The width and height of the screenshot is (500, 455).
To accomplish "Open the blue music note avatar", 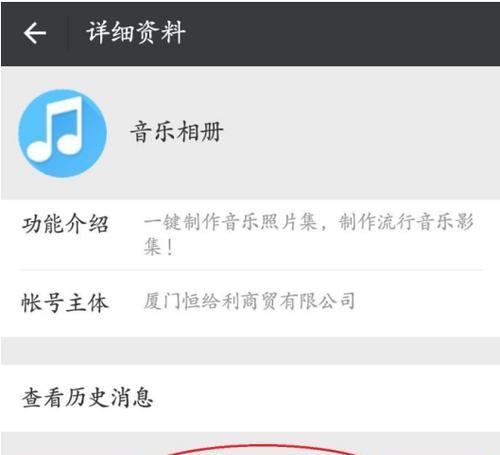I will [x=63, y=133].
